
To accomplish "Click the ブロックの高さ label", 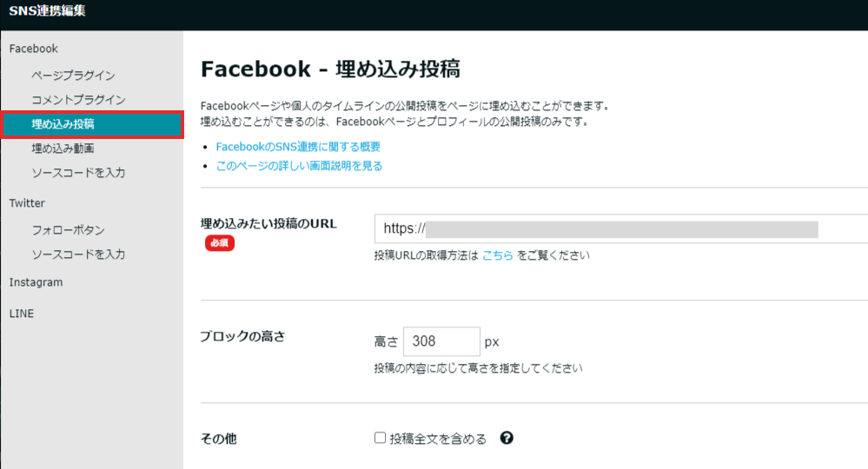I will 242,336.
